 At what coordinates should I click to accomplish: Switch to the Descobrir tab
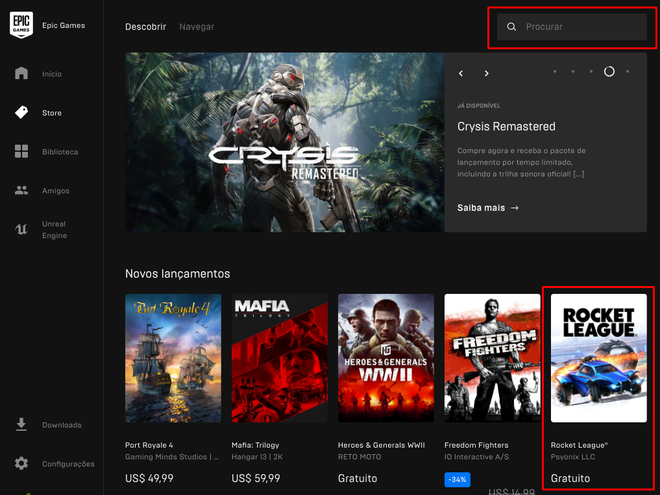click(x=146, y=27)
